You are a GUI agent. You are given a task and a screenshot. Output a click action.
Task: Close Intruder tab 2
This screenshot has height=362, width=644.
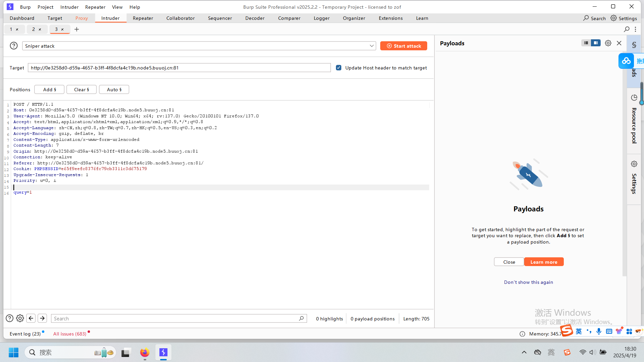pos(40,30)
